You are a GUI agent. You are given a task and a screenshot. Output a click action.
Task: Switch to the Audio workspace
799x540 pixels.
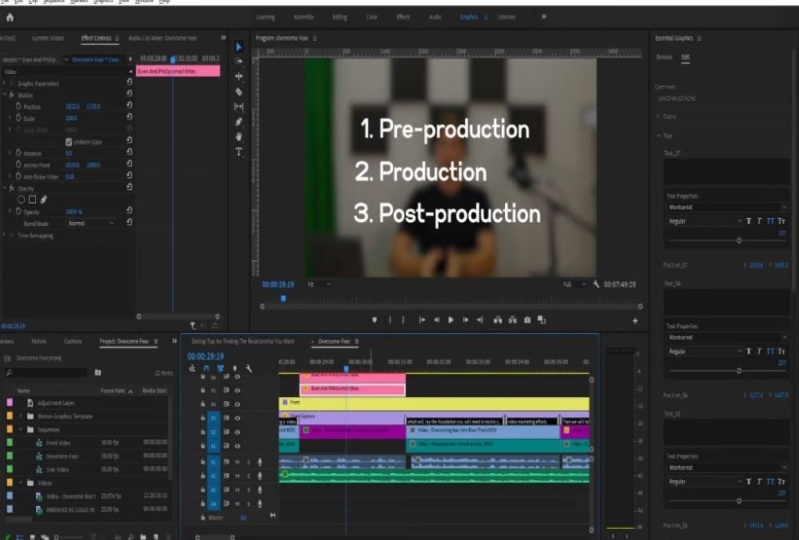pos(435,17)
